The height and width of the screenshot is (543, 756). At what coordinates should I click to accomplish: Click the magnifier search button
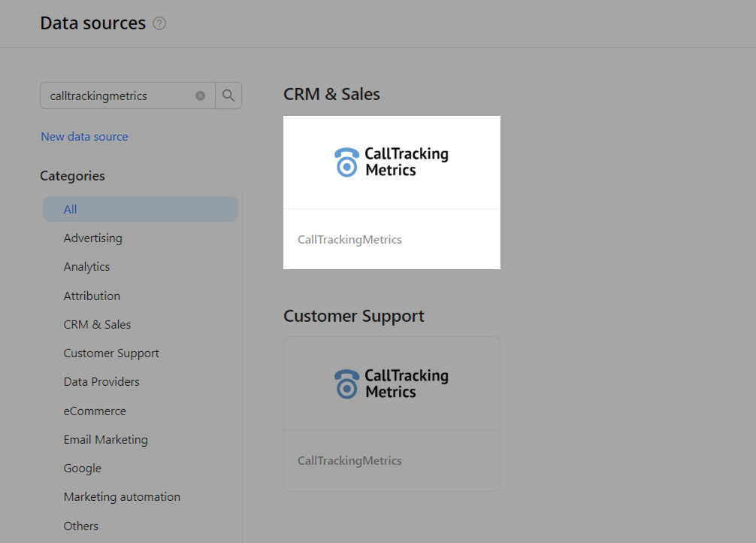228,96
